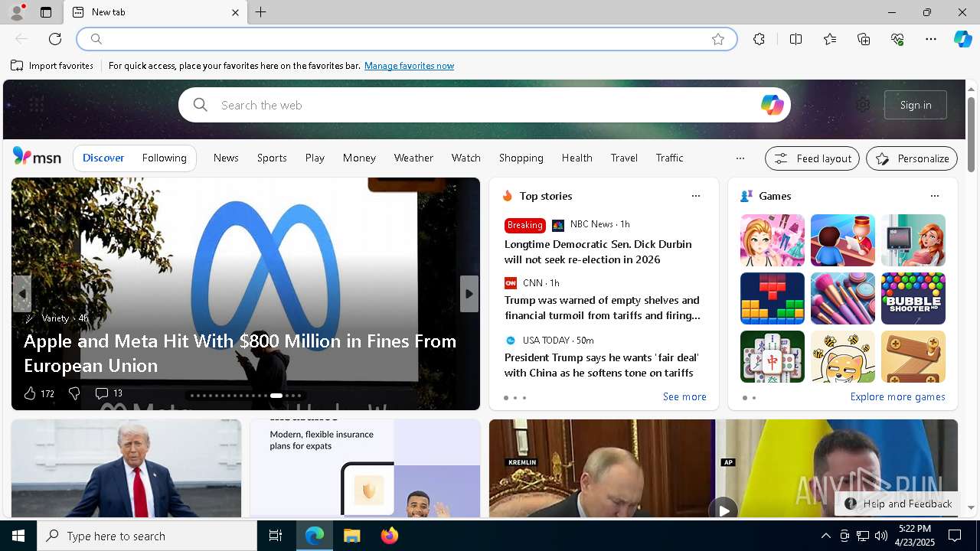Open Settings and more menu
The image size is (980, 551).
click(931, 39)
